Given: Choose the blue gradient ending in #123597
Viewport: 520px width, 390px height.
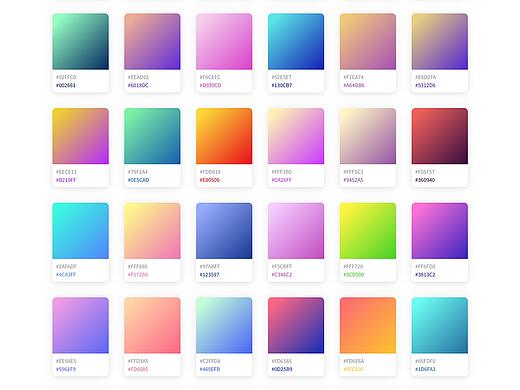Looking at the screenshot, I should point(224,231).
